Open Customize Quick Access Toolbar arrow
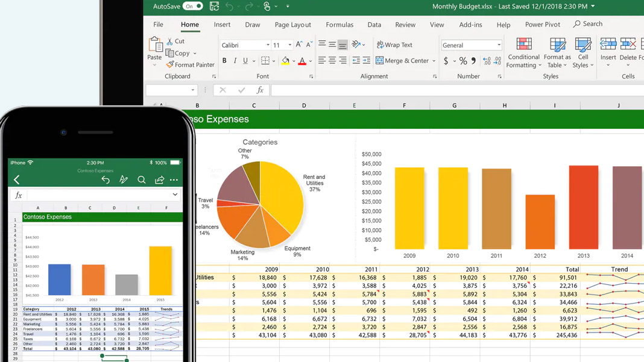 tap(288, 6)
